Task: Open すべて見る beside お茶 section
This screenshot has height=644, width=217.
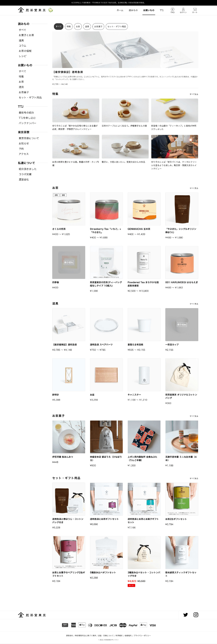Action: coord(194,188)
